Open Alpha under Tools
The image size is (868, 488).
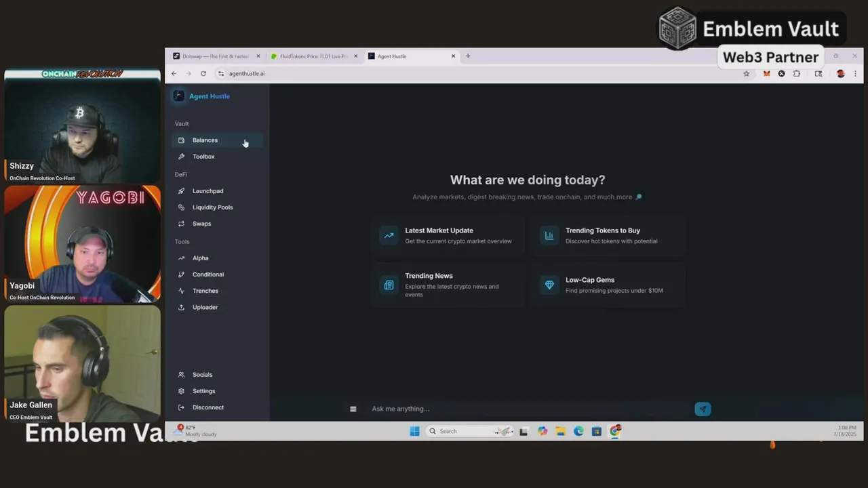217,258
